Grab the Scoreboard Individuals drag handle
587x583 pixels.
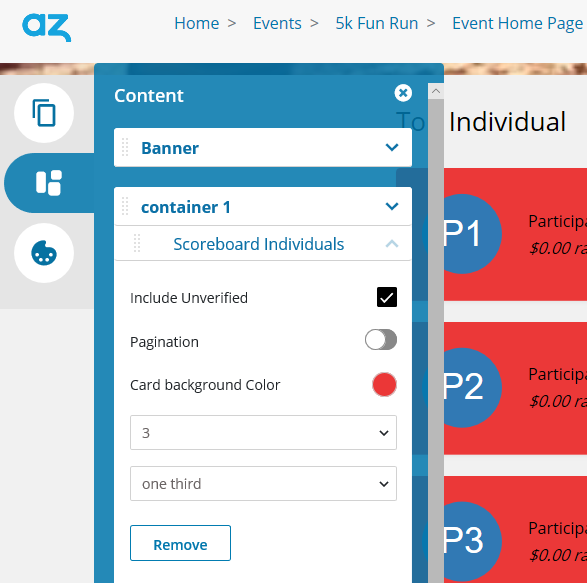(137, 243)
